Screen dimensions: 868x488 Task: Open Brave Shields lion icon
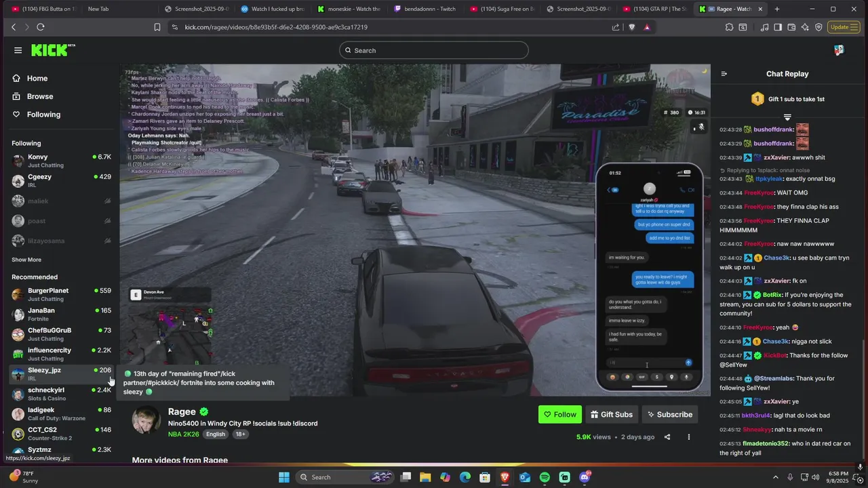(x=632, y=27)
